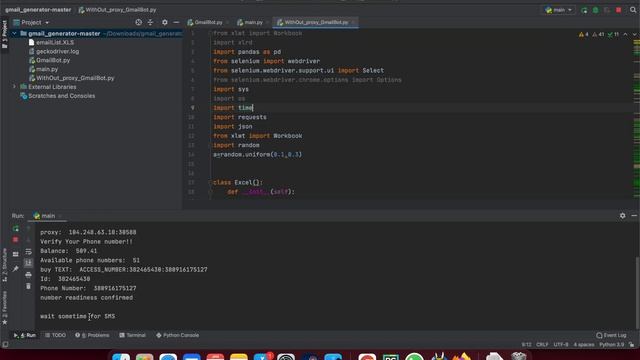The width and height of the screenshot is (640, 360).
Task: Close the main.py editor tab
Action: [x=267, y=22]
